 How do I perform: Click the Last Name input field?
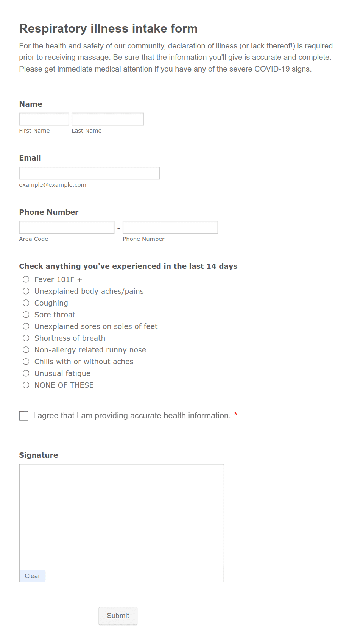107,119
